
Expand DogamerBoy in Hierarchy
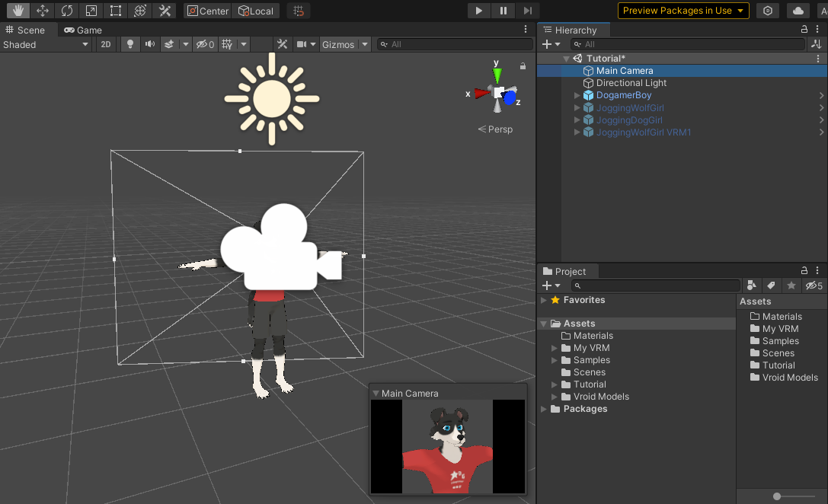(577, 95)
